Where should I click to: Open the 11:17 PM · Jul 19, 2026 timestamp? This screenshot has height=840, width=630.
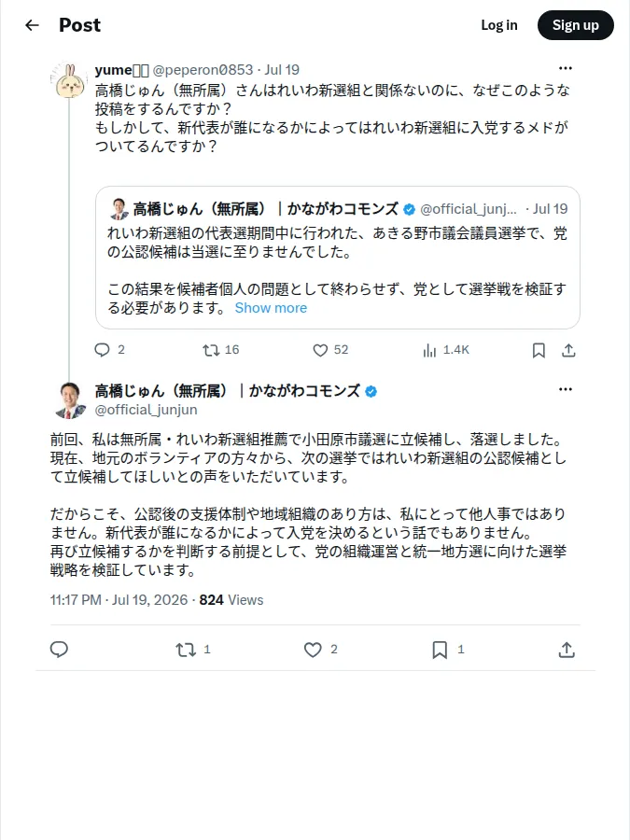pyautogui.click(x=119, y=600)
